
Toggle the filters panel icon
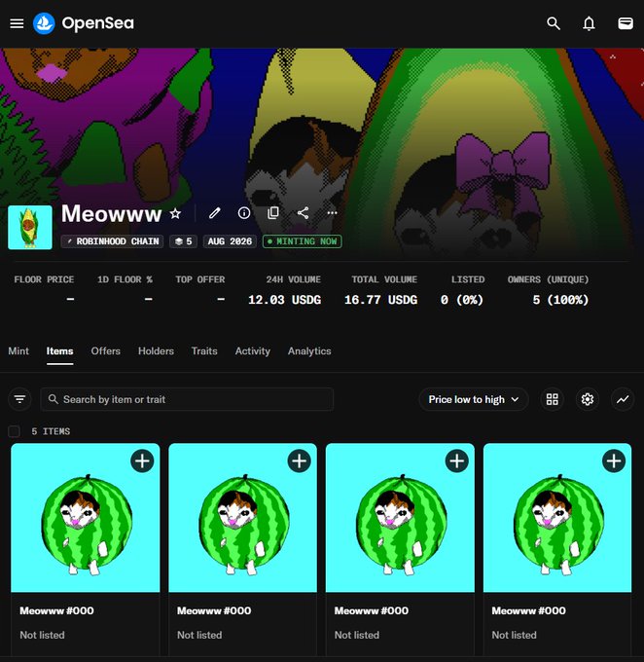click(19, 399)
